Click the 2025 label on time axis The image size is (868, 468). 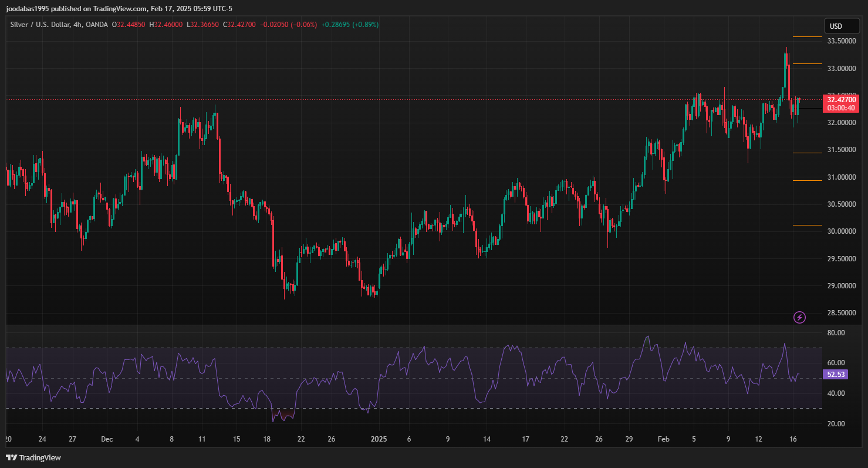click(378, 439)
